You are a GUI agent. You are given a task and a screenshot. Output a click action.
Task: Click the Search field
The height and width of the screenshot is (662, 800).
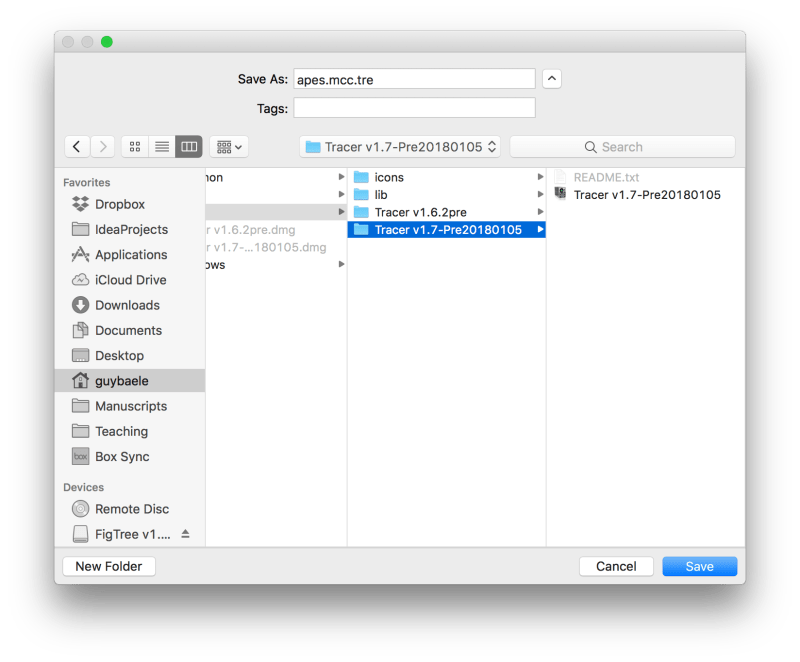pyautogui.click(x=622, y=147)
